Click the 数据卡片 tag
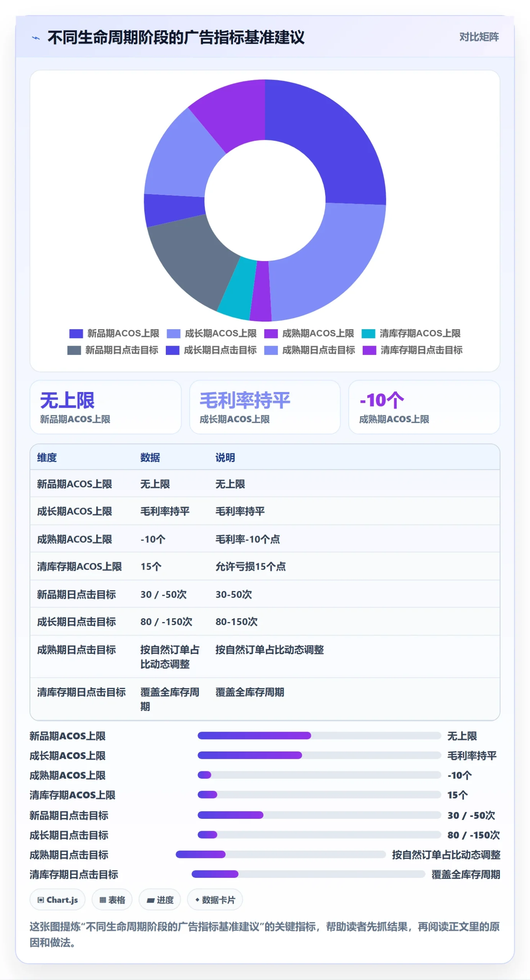Screen dimensions: 530x980 [x=215, y=900]
